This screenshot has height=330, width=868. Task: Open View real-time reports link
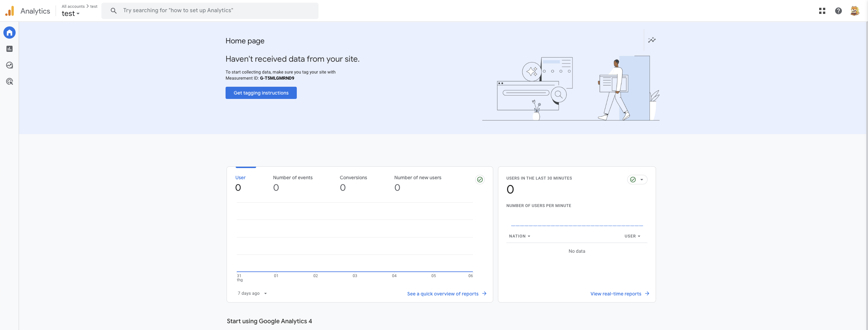point(616,294)
